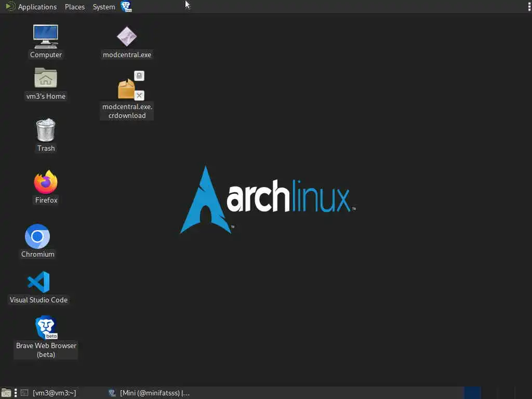Select the vm3's Home folder icon
Screen dimensions: 532x399
click(46, 78)
